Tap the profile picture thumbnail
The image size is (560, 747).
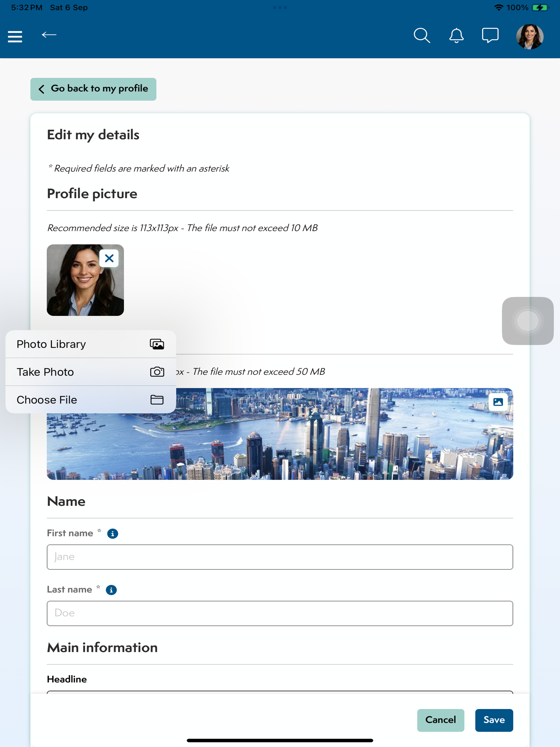(85, 280)
